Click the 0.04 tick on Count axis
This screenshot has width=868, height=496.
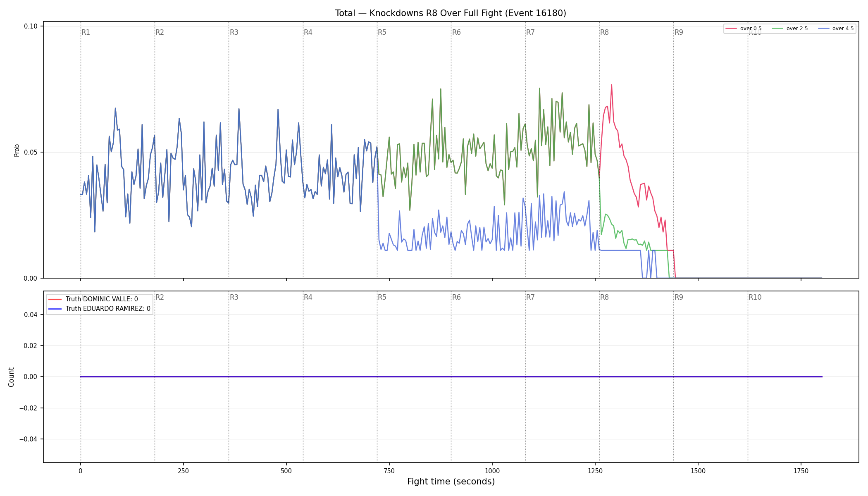(31, 315)
